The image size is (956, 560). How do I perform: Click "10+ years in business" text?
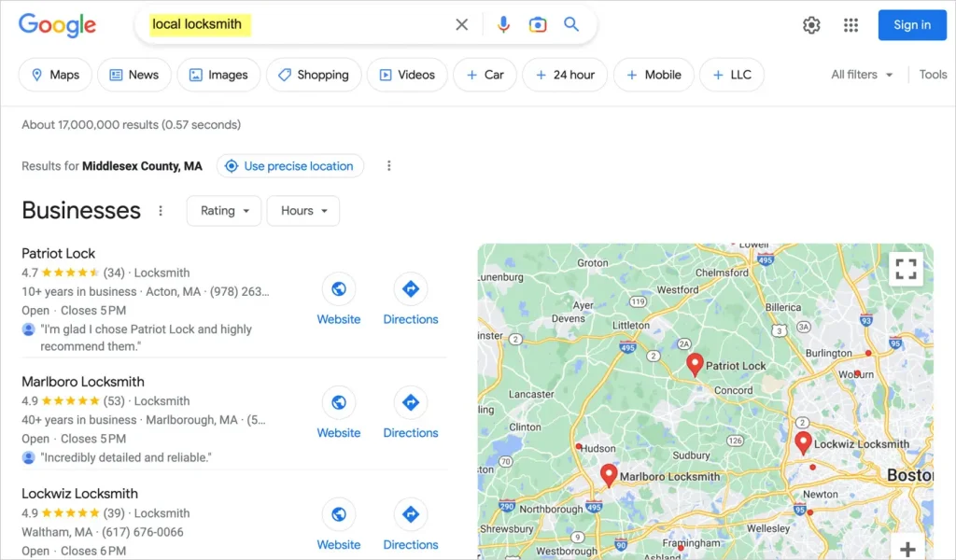click(79, 291)
